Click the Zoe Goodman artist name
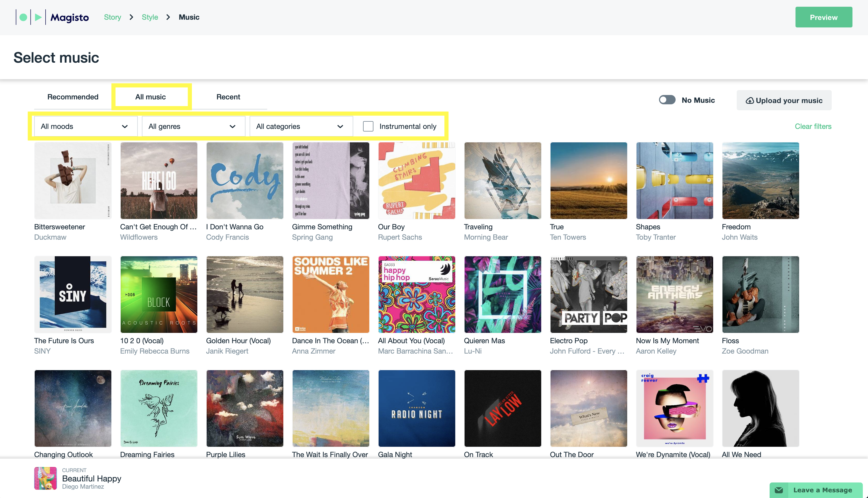The width and height of the screenshot is (868, 498). (745, 351)
